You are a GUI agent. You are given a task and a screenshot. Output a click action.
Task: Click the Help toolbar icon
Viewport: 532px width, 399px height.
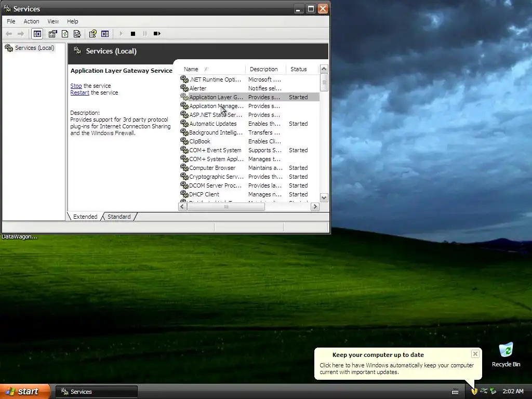pyautogui.click(x=92, y=34)
